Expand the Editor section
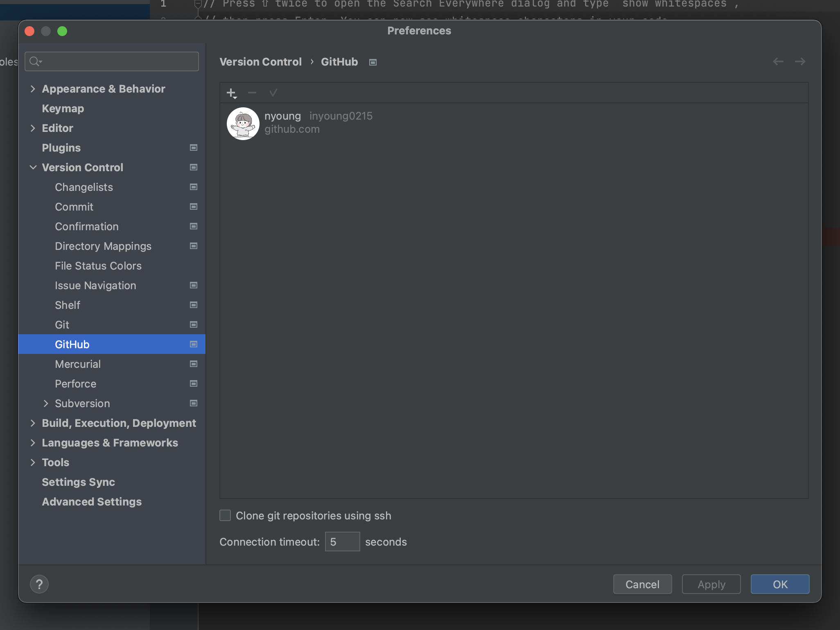Screen dimensions: 840x630 (x=33, y=128)
